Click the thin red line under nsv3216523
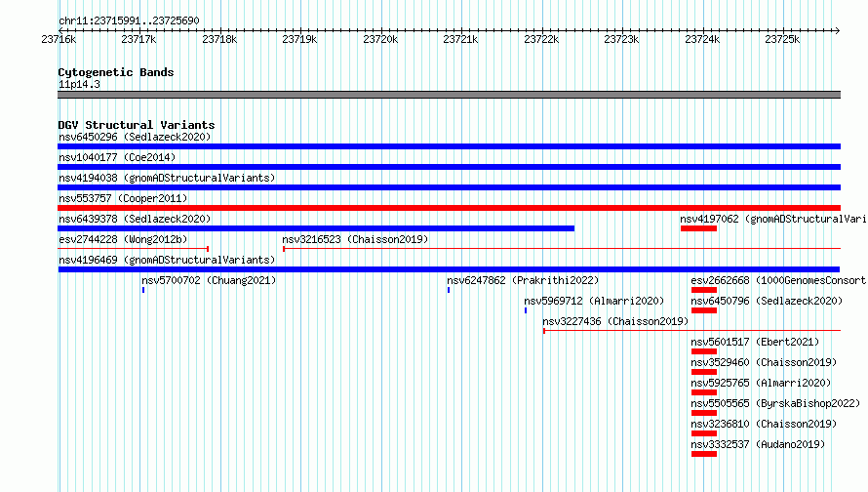 pos(562,249)
